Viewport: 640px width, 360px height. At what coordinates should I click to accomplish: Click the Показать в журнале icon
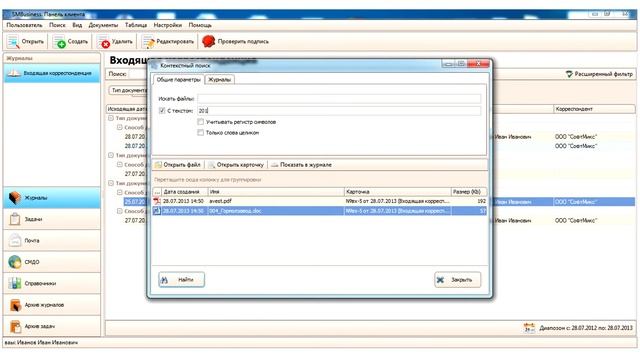[275, 165]
